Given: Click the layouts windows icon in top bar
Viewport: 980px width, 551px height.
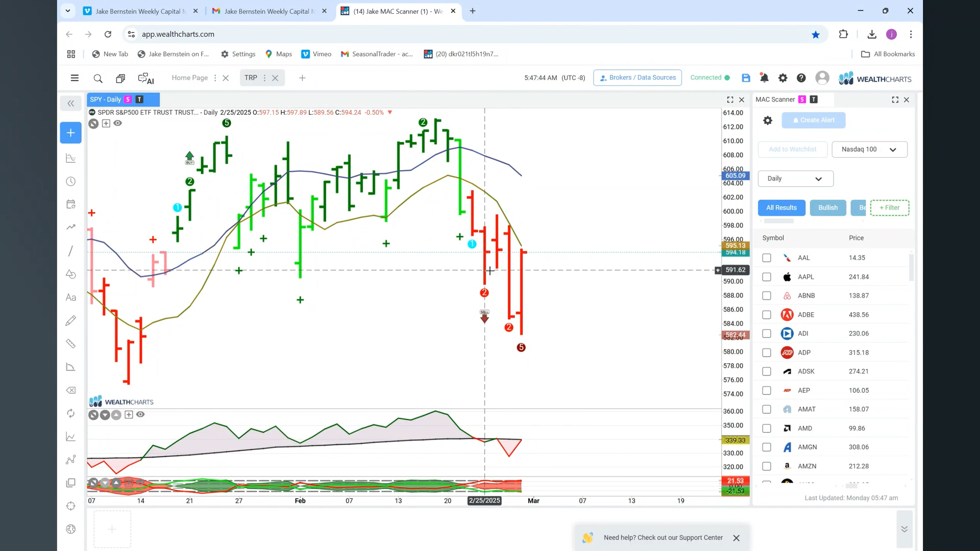Looking at the screenshot, I should click(x=120, y=78).
